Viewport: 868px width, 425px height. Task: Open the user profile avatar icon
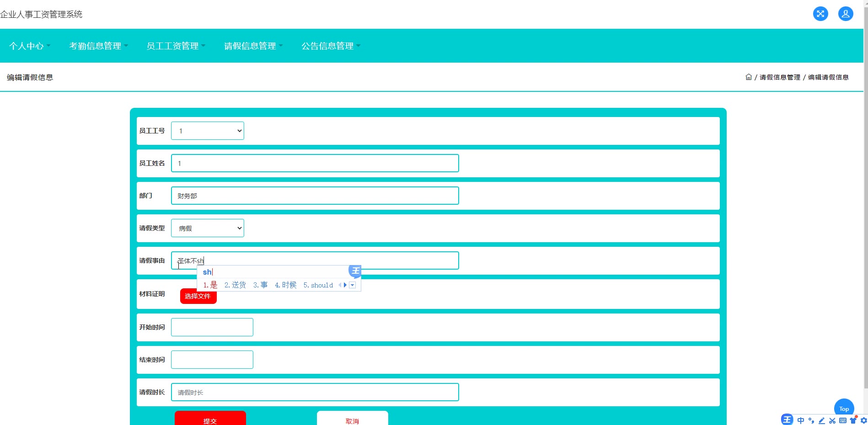tap(846, 14)
